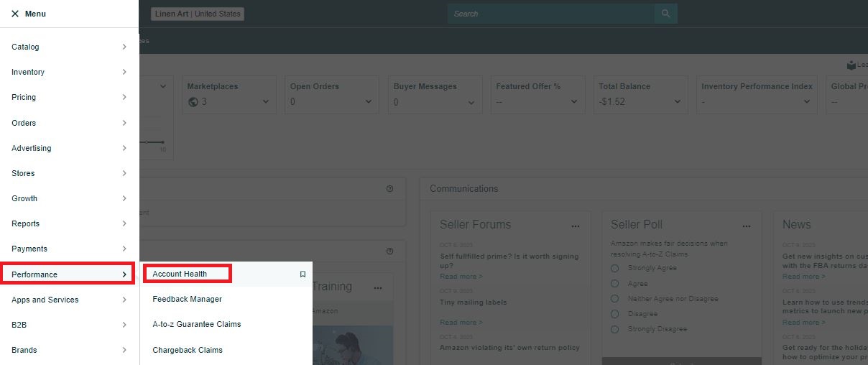Open Seller Poll three-dot options
The height and width of the screenshot is (365, 868).
[x=747, y=226]
